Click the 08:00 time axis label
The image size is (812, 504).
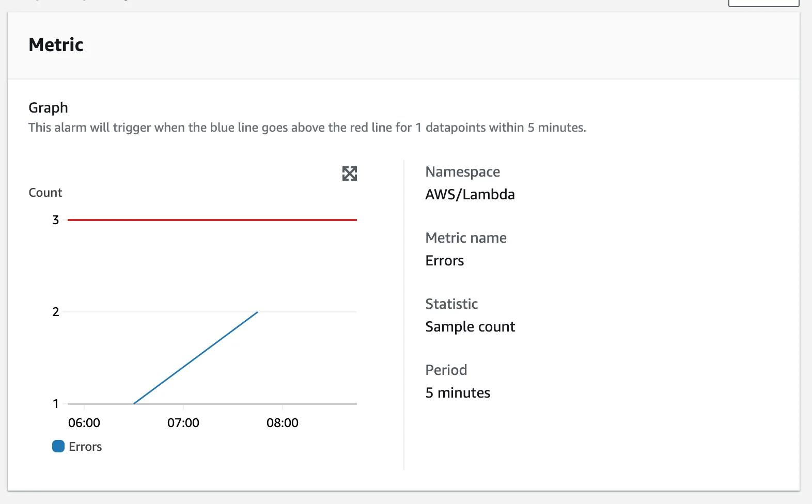283,423
